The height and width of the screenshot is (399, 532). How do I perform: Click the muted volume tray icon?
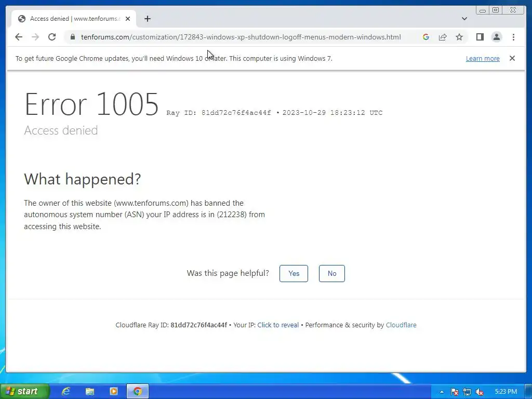[x=480, y=392]
